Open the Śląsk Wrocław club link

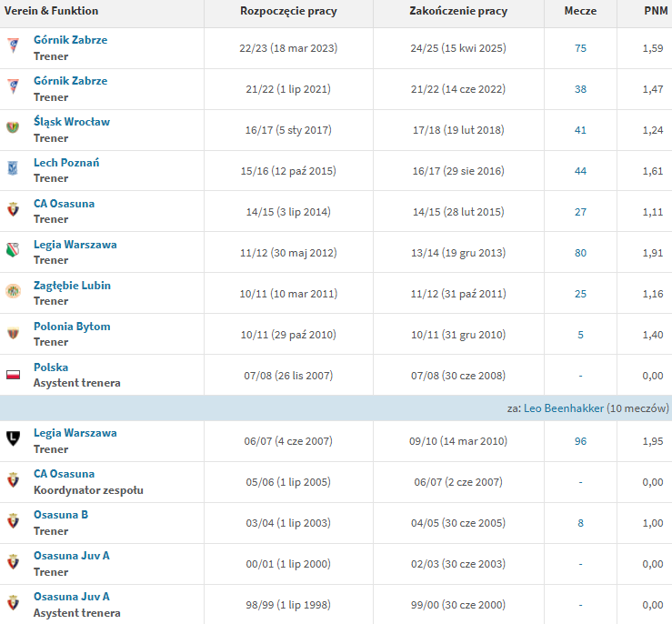click(x=72, y=122)
